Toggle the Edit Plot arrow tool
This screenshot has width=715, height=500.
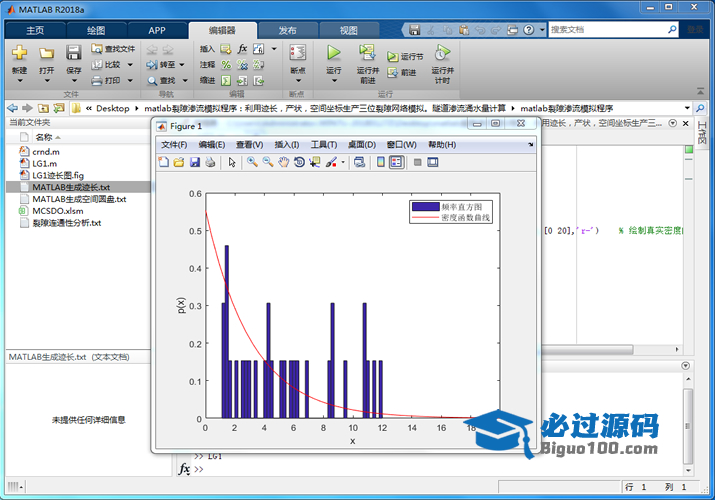[232, 162]
